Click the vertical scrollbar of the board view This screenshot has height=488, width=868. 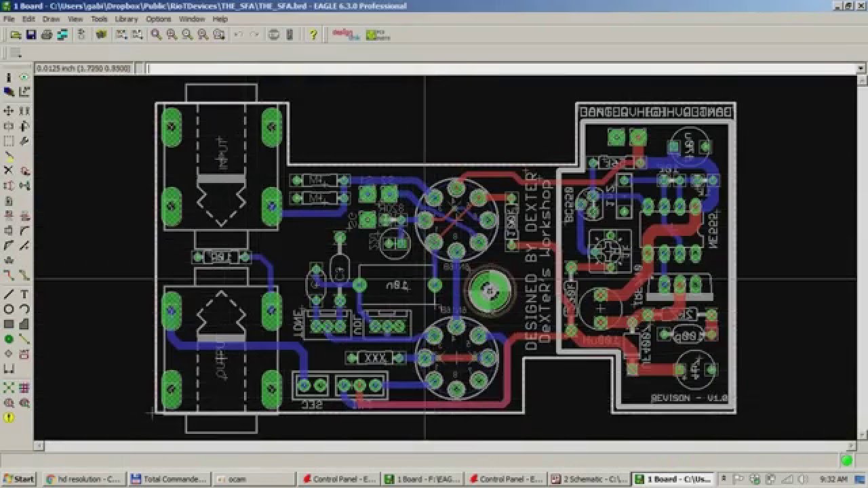click(x=861, y=258)
